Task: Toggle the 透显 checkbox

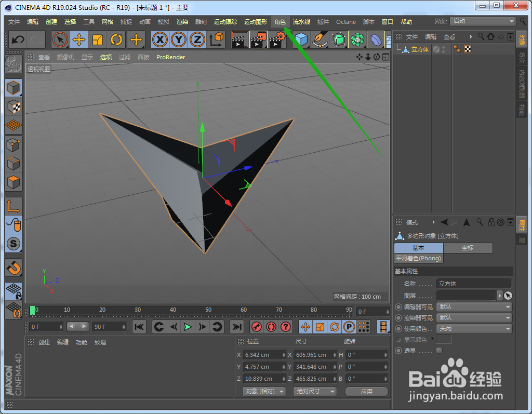Action: (440, 351)
